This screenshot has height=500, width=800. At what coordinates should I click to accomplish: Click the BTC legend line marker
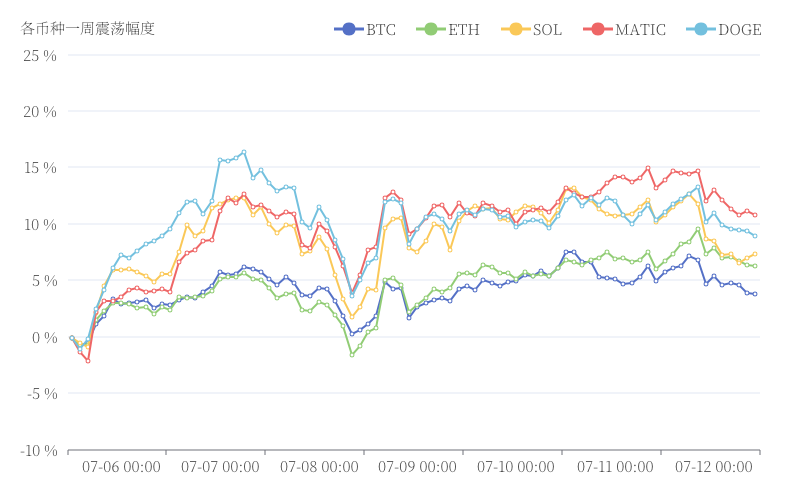(347, 29)
